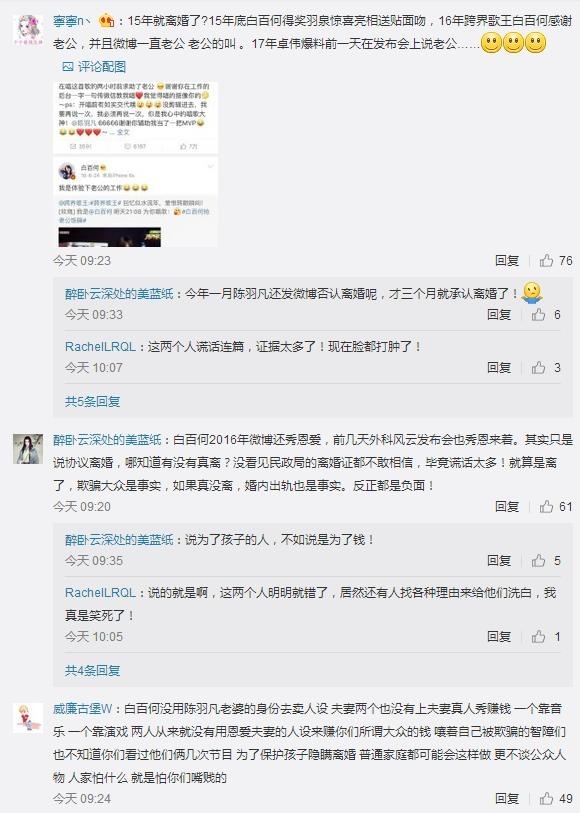
Task: Like RachelLRQL's 10:07 reply
Action: coord(546,368)
